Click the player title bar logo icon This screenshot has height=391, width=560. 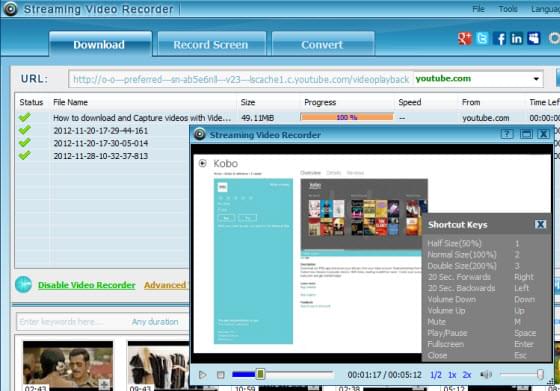pos(200,134)
